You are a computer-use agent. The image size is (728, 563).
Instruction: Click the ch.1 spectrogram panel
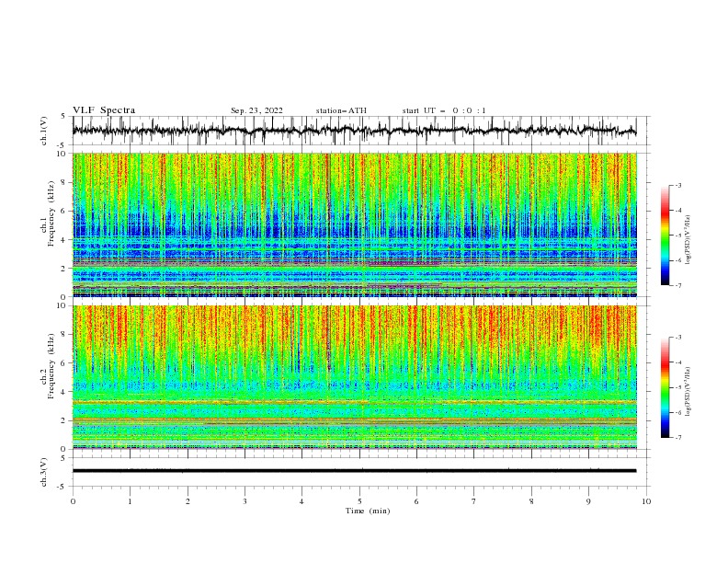[x=354, y=224]
